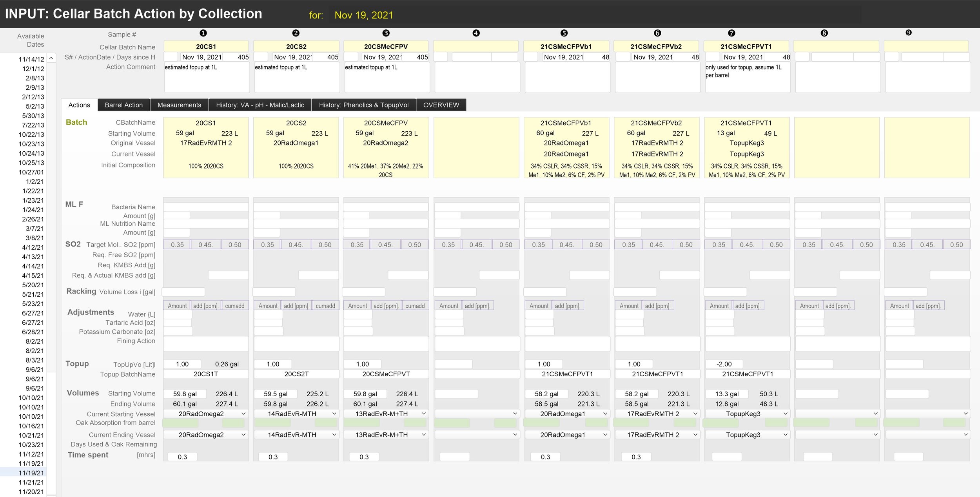Click empty Cellar Batch Name field for sample 4
Image resolution: width=980 pixels, height=497 pixels.
(x=476, y=47)
